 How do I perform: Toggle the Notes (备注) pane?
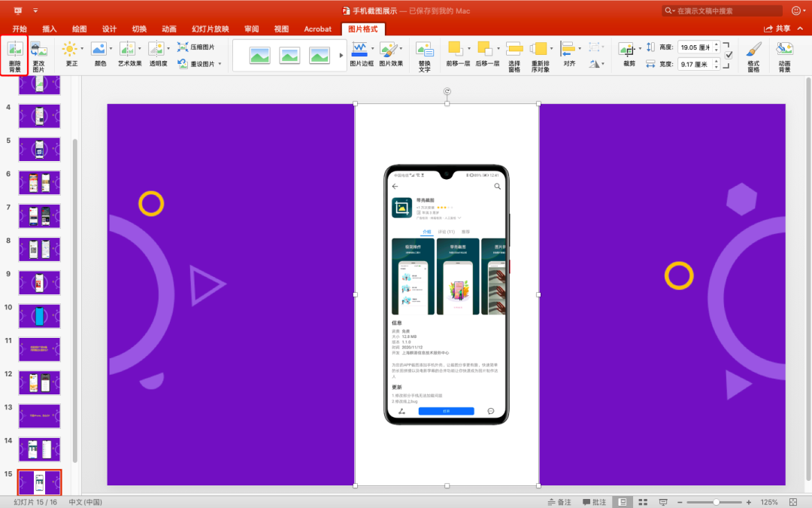click(559, 502)
